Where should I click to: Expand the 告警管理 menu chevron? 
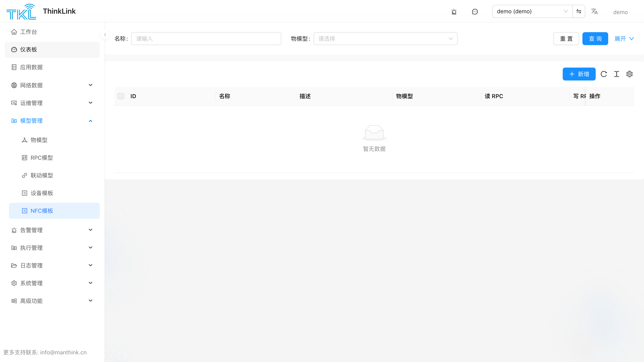point(91,230)
